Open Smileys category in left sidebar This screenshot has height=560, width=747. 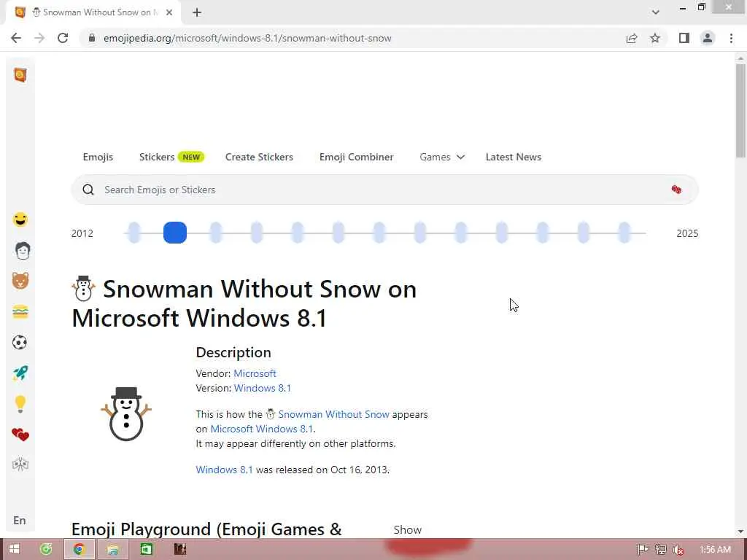coord(20,219)
